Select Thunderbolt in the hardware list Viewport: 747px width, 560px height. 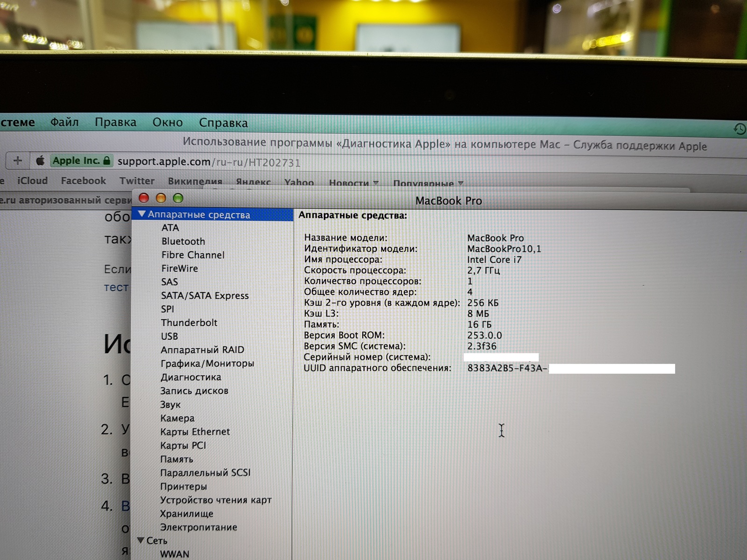tap(189, 322)
